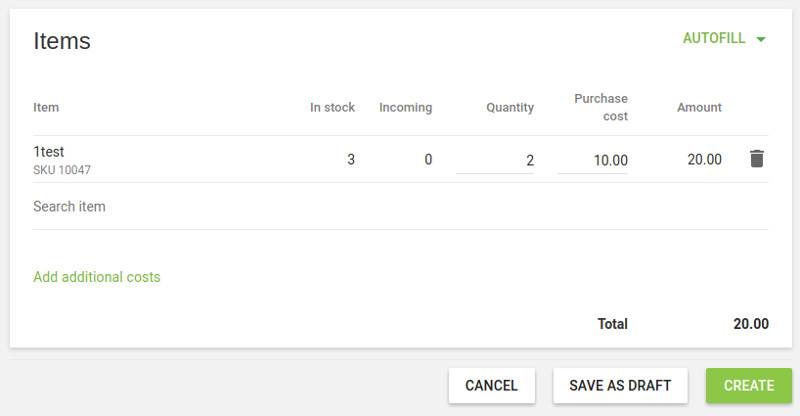Click the Item column header

coord(46,108)
